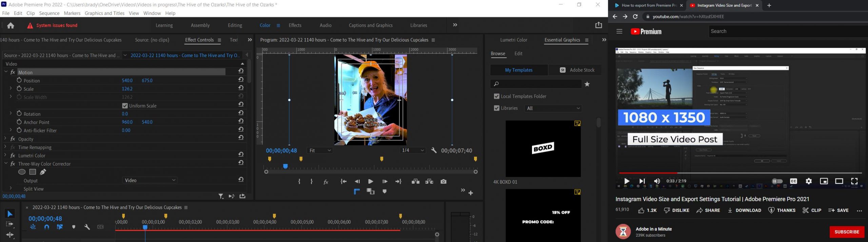
Task: Click the YouTube video red progress bar
Action: tap(648, 173)
